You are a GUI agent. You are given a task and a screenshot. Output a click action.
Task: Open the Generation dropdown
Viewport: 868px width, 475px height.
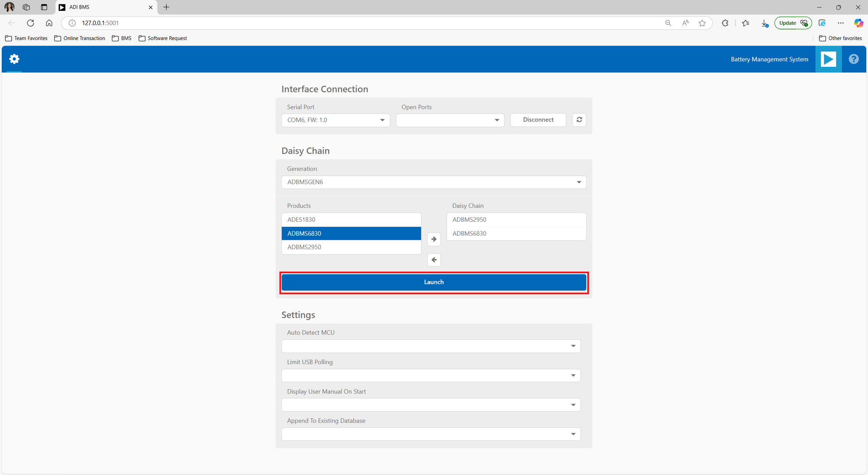coord(434,182)
